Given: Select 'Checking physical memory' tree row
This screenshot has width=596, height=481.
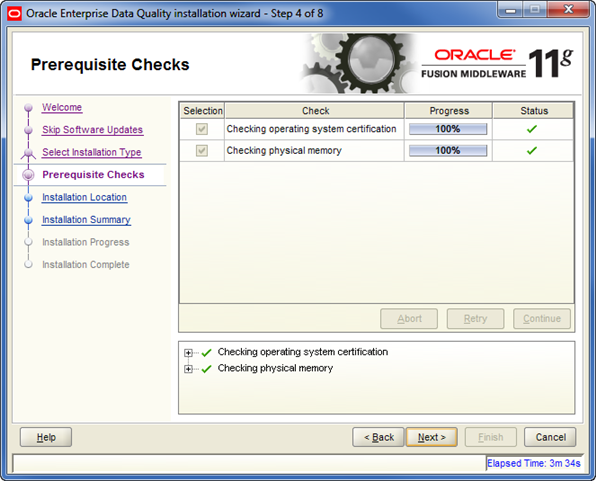Looking at the screenshot, I should [x=275, y=368].
